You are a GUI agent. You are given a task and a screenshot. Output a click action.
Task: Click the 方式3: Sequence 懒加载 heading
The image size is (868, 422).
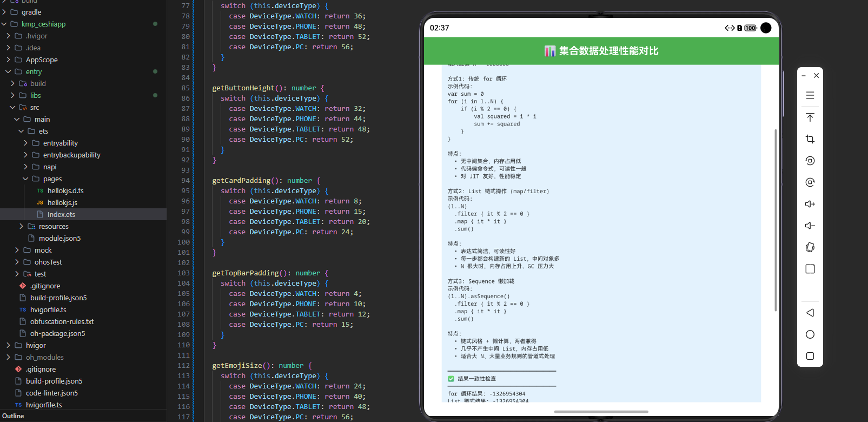click(x=481, y=281)
